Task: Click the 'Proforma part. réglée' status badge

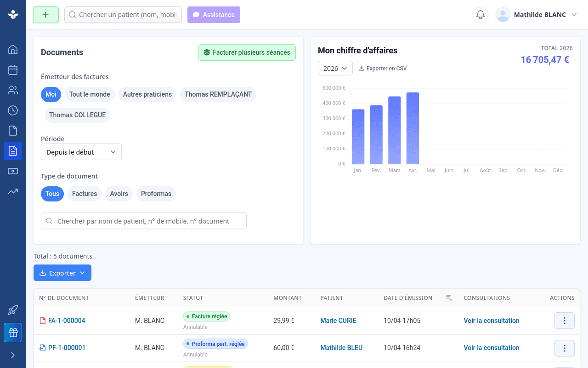Action: (215, 344)
